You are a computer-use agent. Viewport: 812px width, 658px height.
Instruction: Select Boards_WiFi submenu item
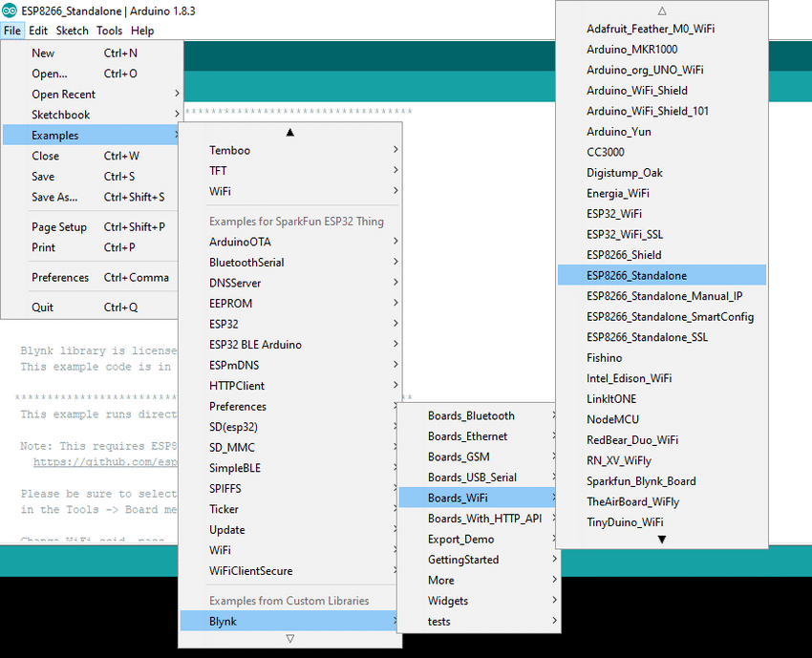[x=478, y=498]
